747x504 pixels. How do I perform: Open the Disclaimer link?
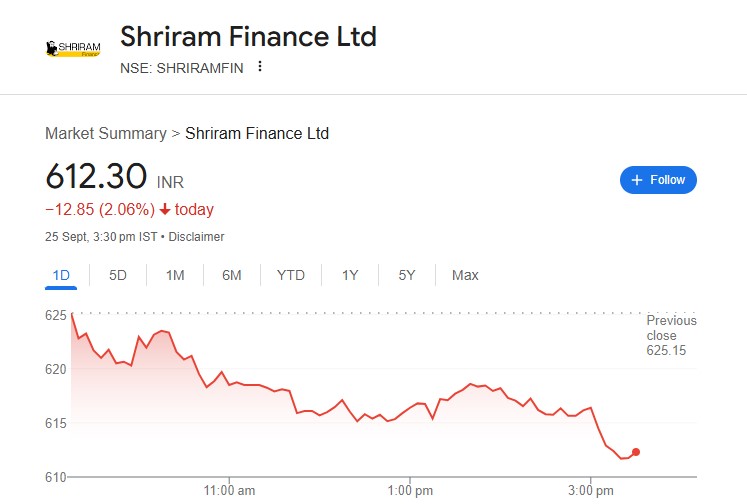(196, 237)
